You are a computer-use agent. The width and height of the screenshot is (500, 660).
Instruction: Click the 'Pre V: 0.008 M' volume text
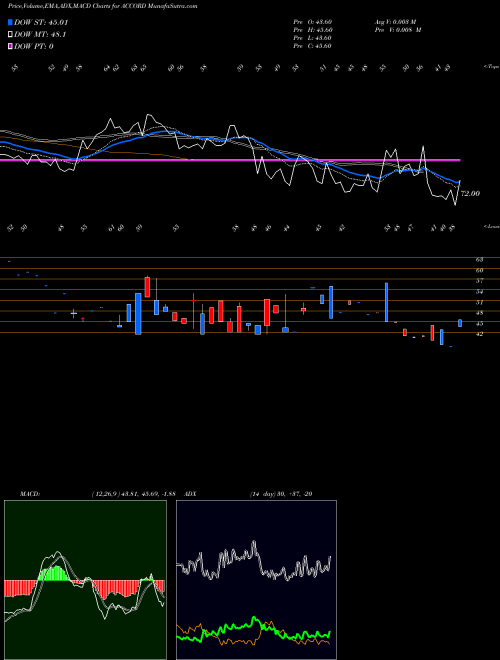click(x=398, y=30)
